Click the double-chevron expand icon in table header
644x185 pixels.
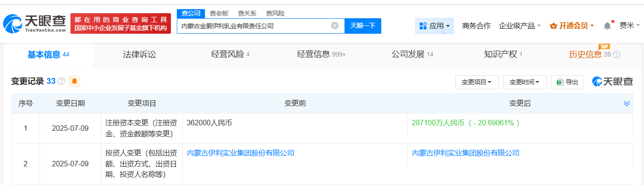point(627,103)
